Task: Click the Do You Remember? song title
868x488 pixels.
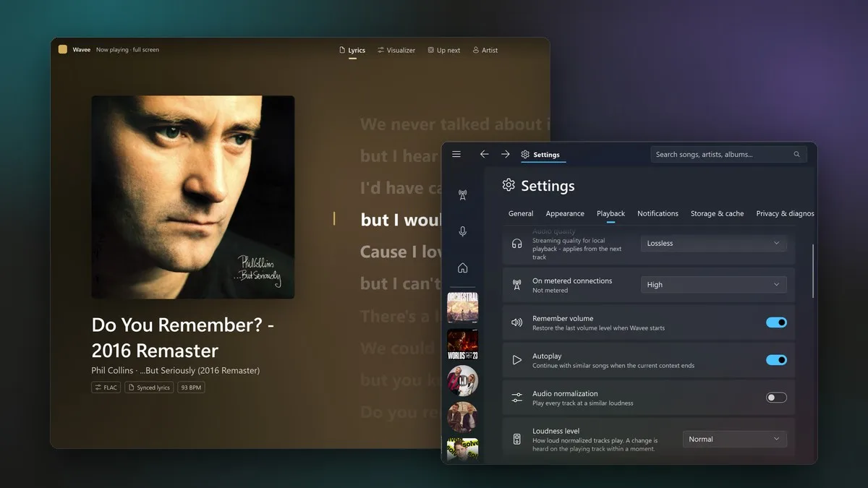Action: point(182,338)
